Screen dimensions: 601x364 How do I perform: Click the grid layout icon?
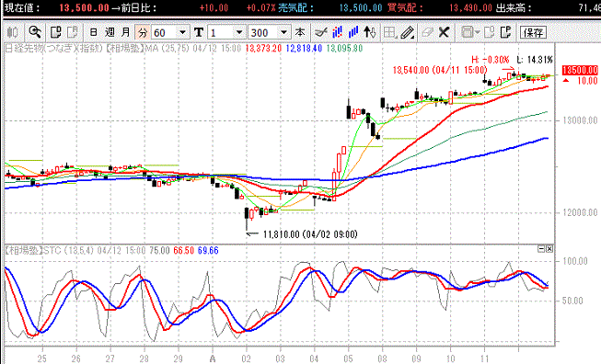click(x=389, y=32)
